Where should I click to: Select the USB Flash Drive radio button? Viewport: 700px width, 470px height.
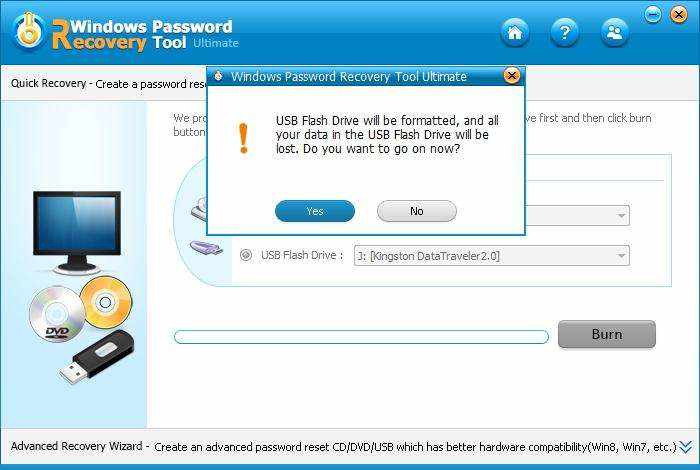point(246,255)
